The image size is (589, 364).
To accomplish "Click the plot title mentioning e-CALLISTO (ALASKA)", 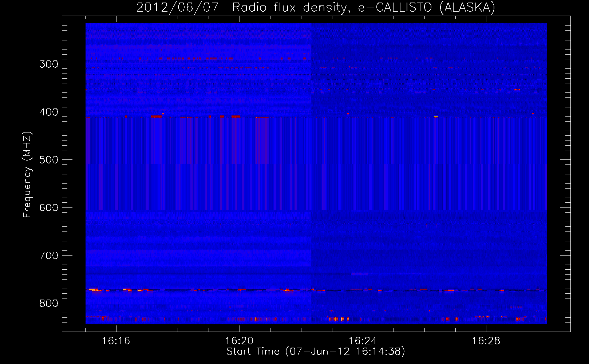I will point(316,7).
